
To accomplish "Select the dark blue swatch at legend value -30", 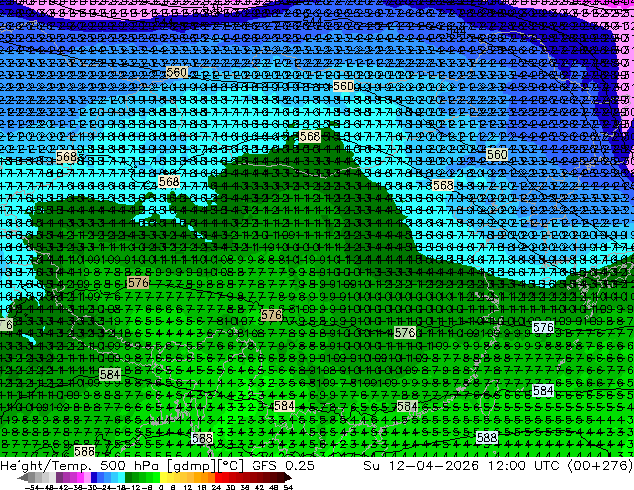I will pyautogui.click(x=94, y=477).
